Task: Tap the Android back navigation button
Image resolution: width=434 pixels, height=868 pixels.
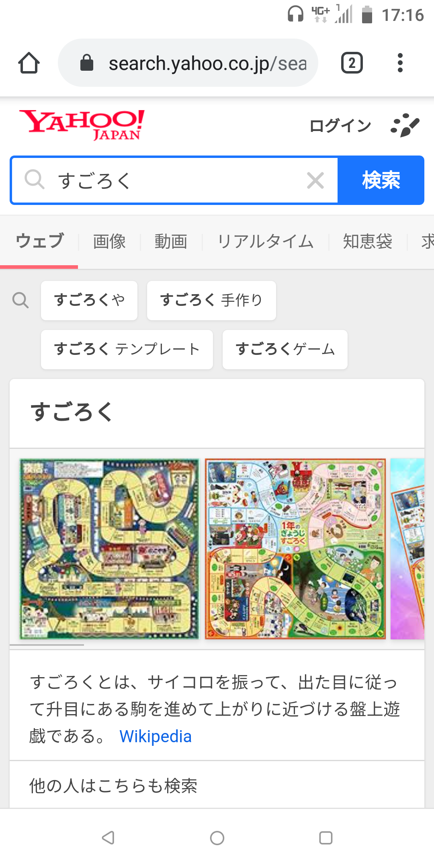Action: 108,838
